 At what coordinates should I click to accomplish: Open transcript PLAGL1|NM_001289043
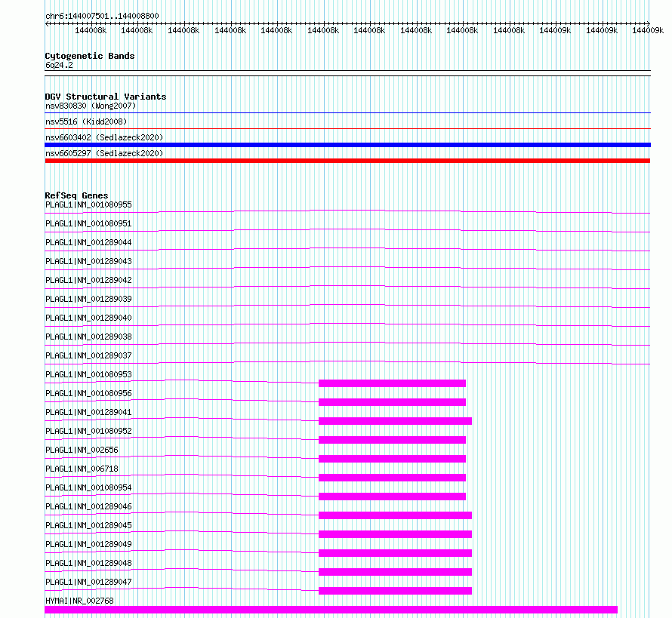pos(88,261)
